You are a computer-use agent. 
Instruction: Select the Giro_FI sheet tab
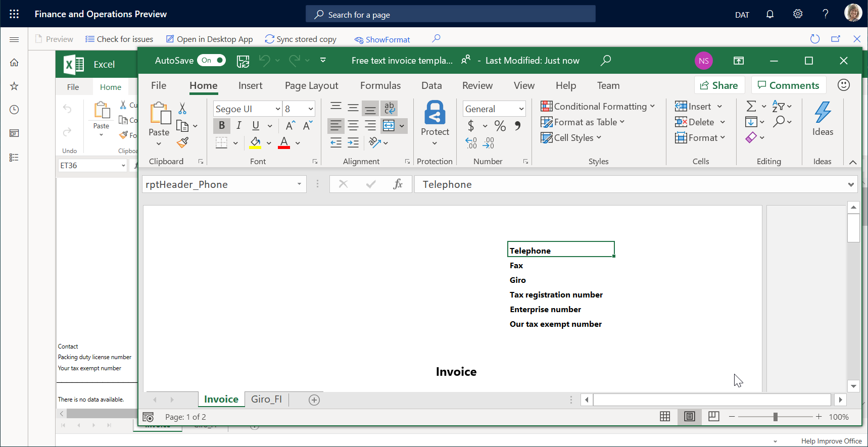[266, 399]
